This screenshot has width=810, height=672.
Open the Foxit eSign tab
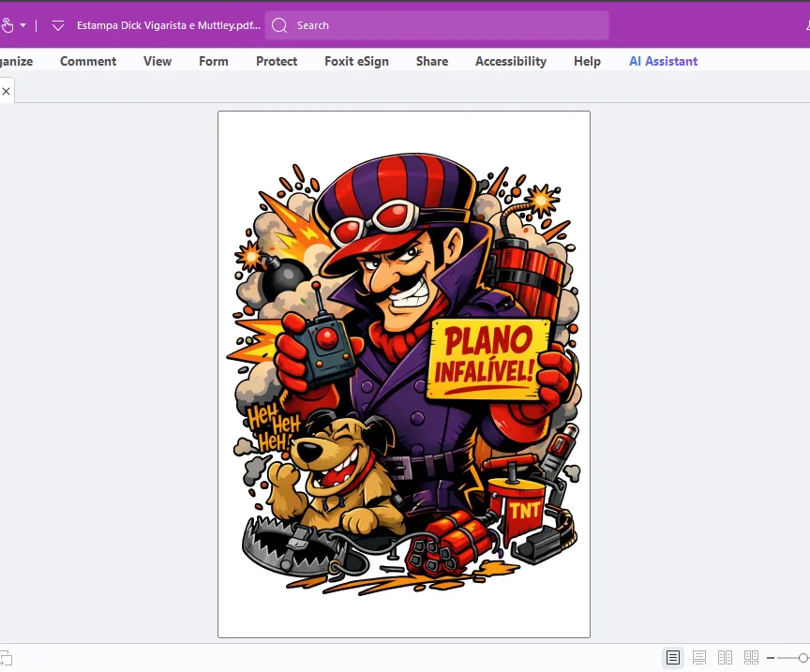(356, 61)
